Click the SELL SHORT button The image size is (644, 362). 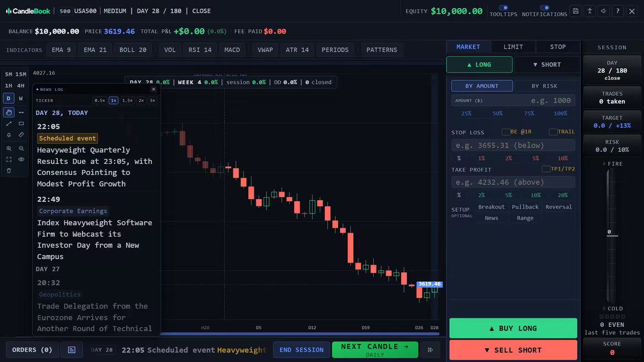pos(513,350)
